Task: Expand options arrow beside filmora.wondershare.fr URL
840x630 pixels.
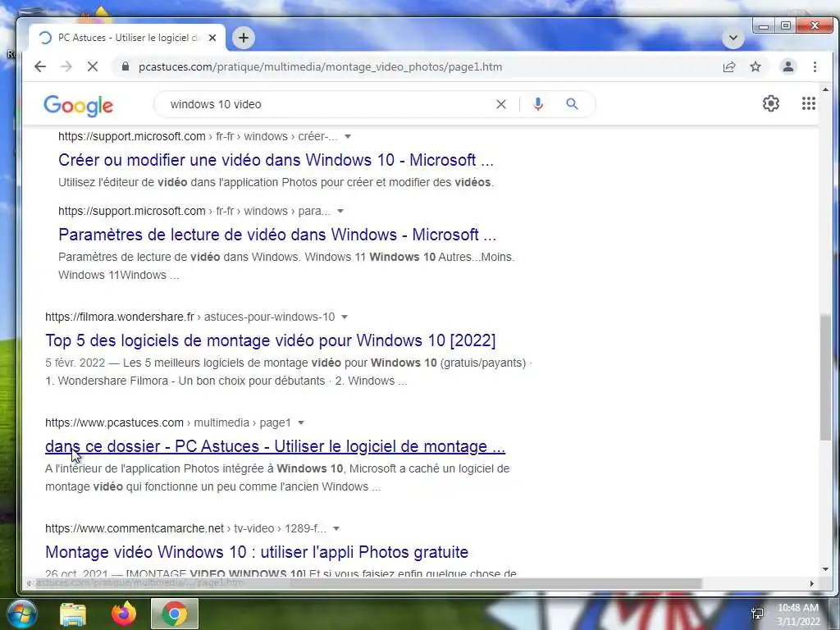Action: pos(345,317)
